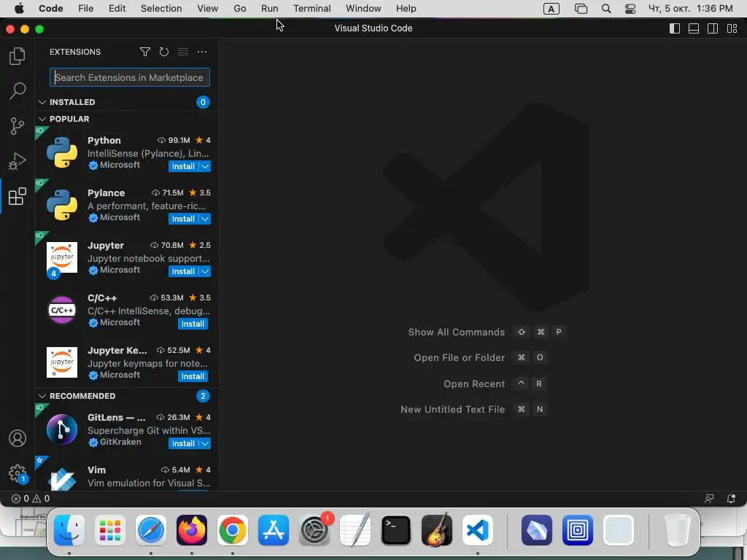Open Terminal from the Dock
The image size is (747, 560).
coord(396,530)
